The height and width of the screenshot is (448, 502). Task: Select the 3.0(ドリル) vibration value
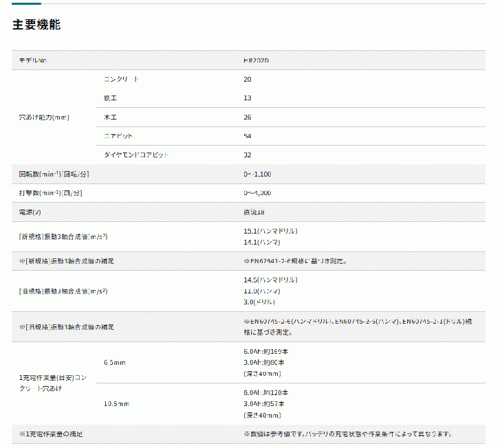tap(259, 302)
